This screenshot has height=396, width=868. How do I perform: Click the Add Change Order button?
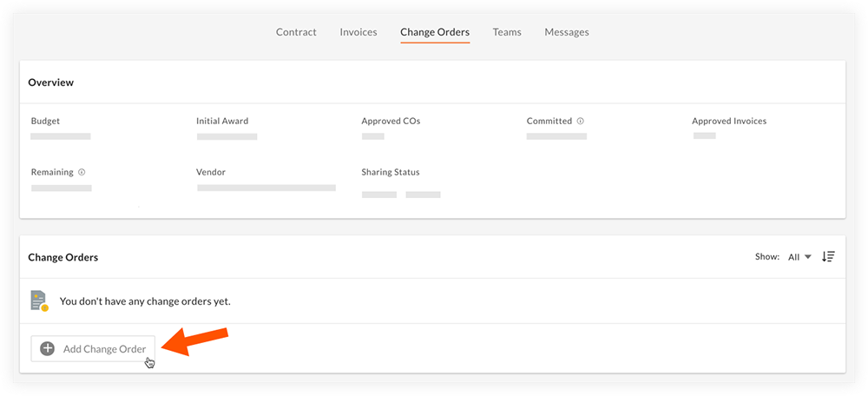93,349
